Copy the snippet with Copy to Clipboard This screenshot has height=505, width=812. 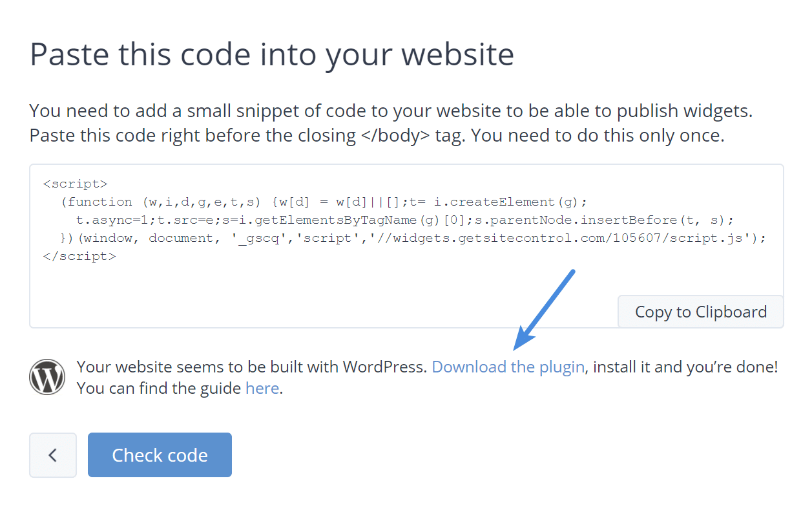coord(701,312)
